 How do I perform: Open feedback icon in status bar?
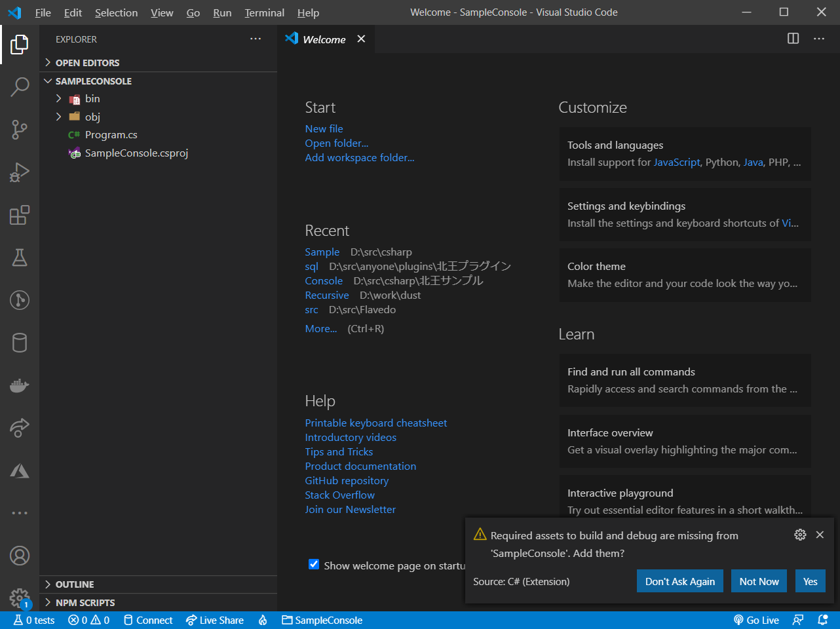pos(798,620)
